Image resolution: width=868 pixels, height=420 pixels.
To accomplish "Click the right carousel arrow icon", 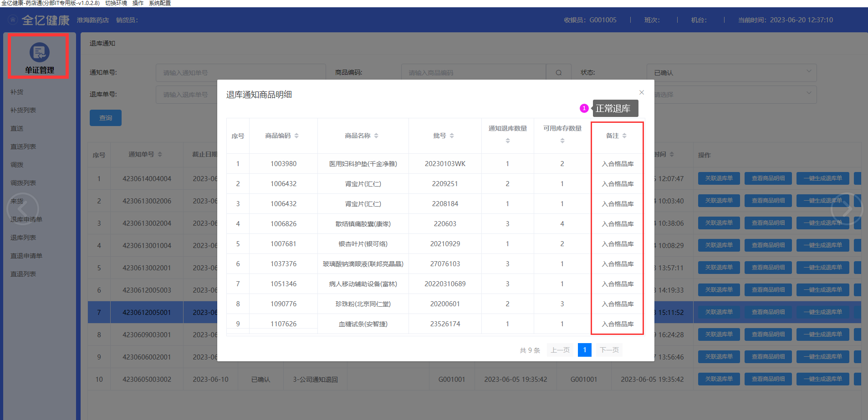I will [846, 209].
